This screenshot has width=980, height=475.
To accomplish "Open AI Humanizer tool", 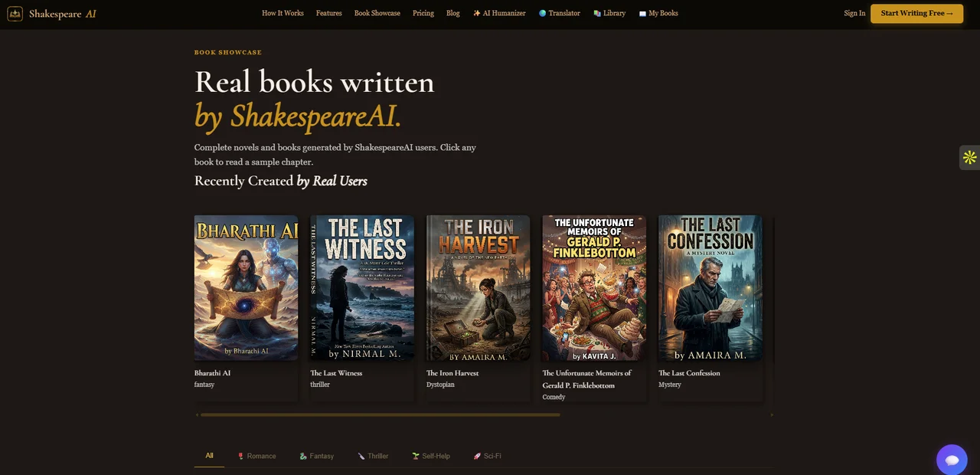I will click(x=499, y=13).
